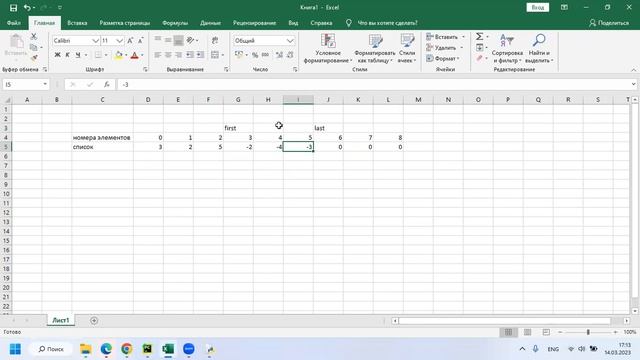Open the font size 11 dropdown
640x360 pixels.
(x=119, y=41)
